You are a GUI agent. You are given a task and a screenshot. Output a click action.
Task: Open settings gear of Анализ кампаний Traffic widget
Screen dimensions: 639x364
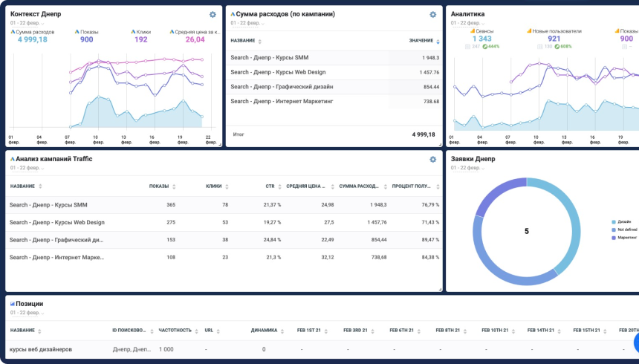(x=433, y=160)
